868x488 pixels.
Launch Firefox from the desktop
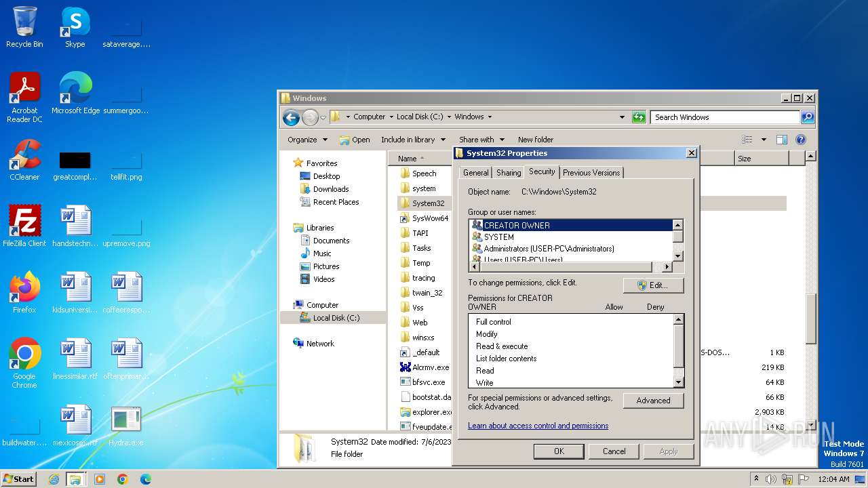pyautogui.click(x=24, y=293)
